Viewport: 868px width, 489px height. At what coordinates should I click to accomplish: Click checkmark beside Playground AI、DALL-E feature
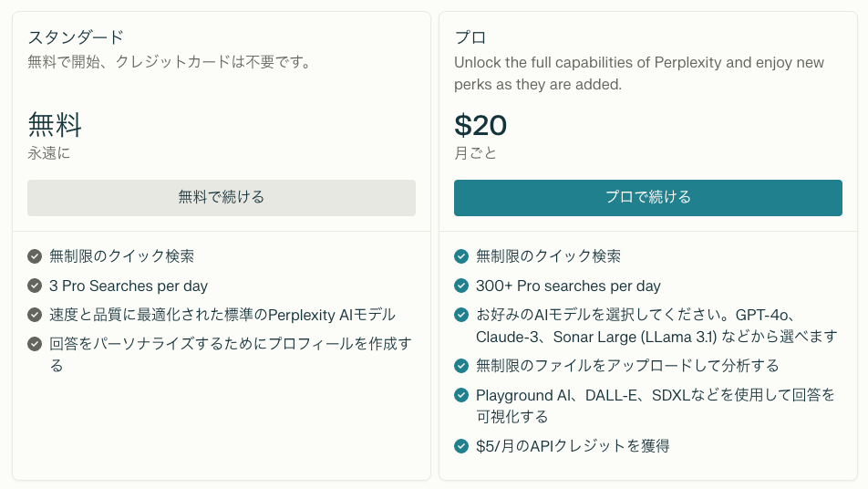[x=461, y=395]
